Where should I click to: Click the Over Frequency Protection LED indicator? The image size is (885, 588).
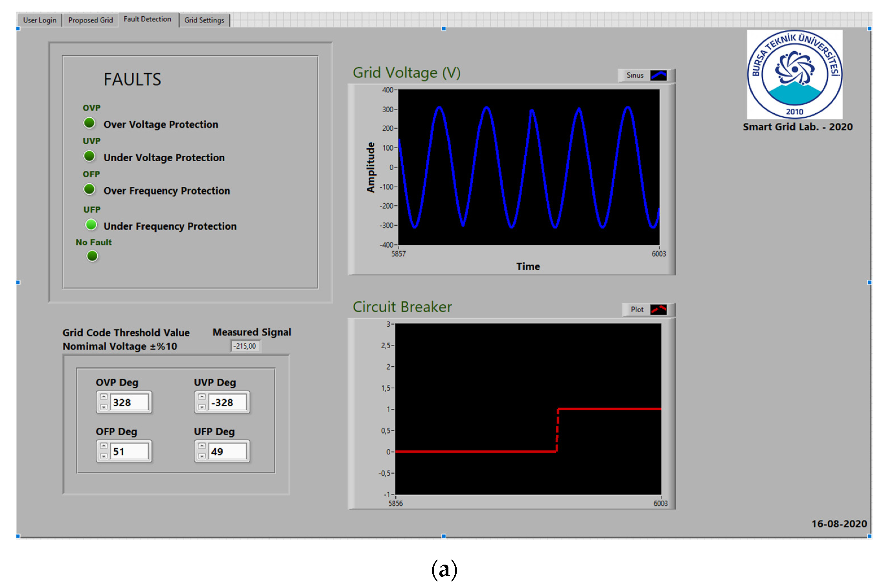tap(89, 189)
